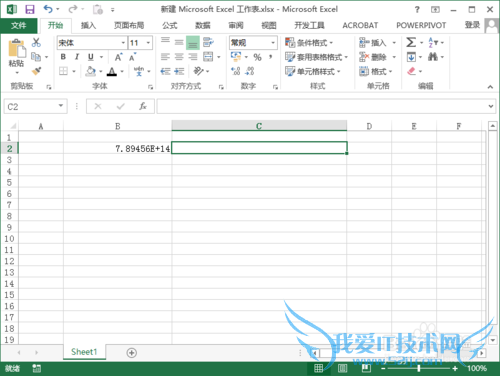
Task: Decrease font size with small A
Action: [133, 57]
